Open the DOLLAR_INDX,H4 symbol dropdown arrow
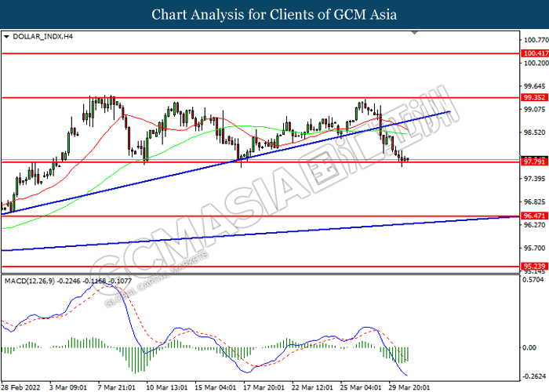Screen dimensions: 549x392 [x=6, y=36]
